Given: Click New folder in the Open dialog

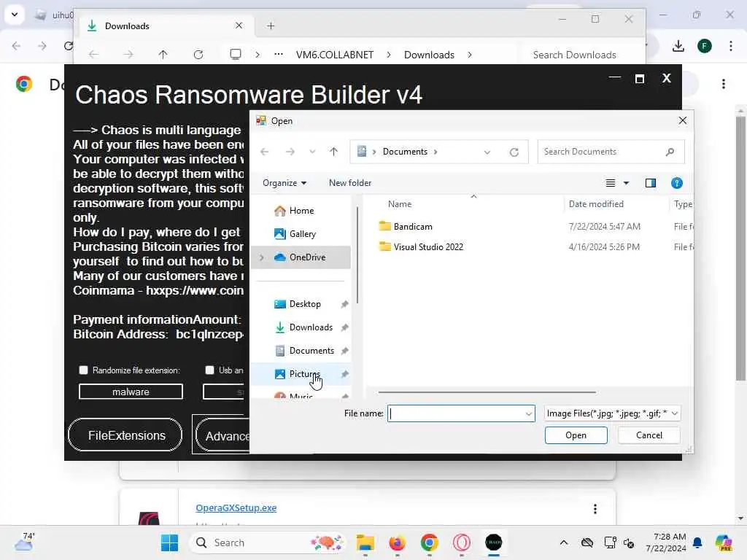Looking at the screenshot, I should click(350, 183).
